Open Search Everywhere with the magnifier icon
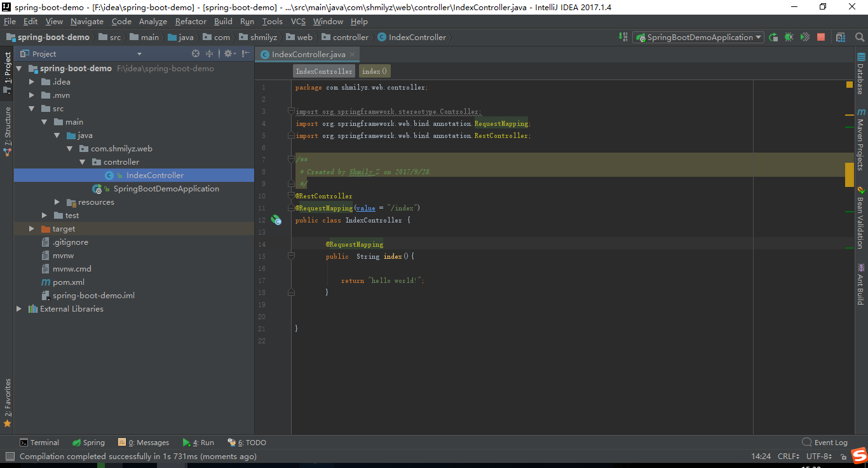This screenshot has width=868, height=468. pos(860,38)
